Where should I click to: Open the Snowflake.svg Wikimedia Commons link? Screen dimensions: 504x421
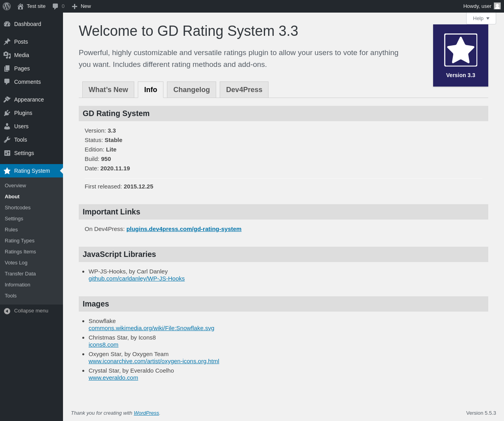tap(151, 328)
